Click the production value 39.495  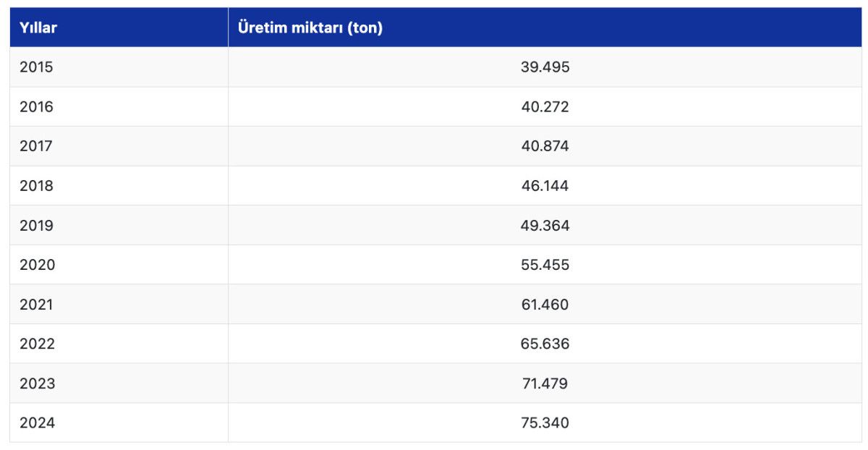point(545,67)
